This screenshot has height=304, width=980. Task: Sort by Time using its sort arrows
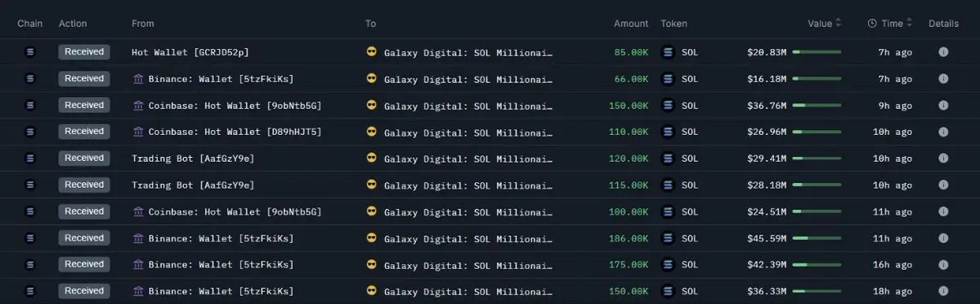910,23
